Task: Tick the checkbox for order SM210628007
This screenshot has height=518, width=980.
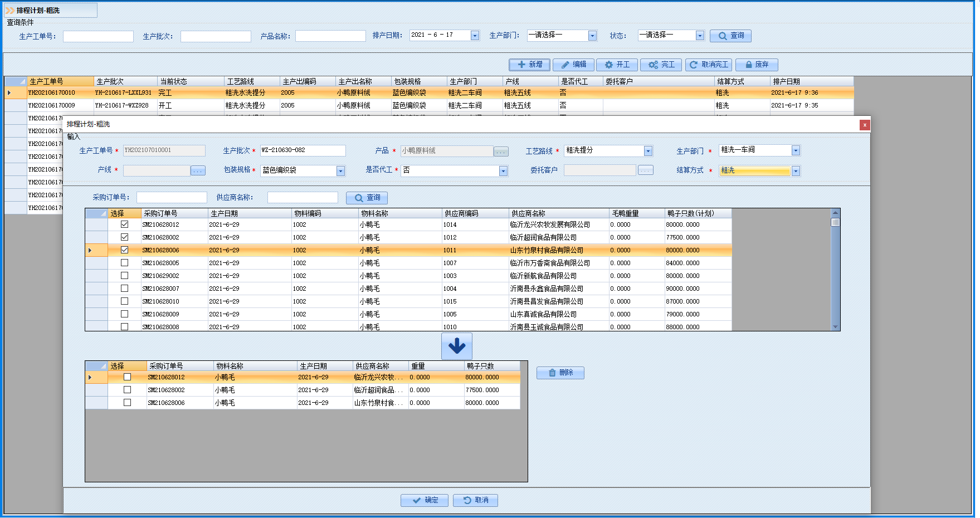Action: 124,289
